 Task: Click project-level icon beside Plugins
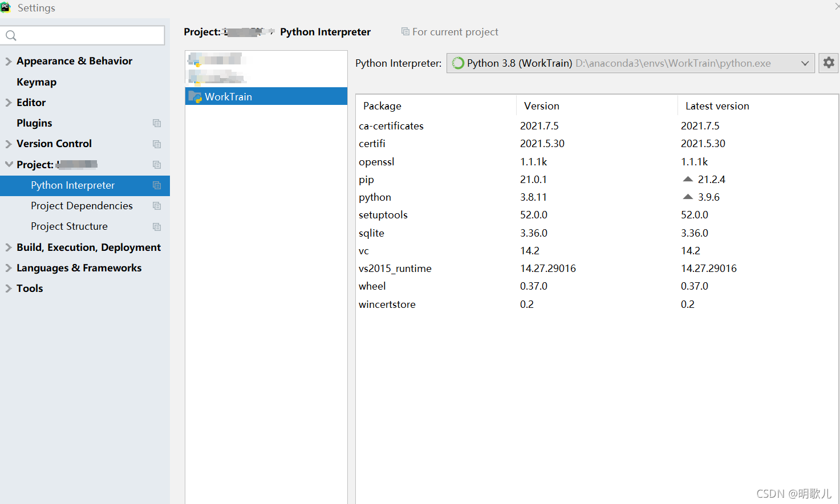click(157, 123)
